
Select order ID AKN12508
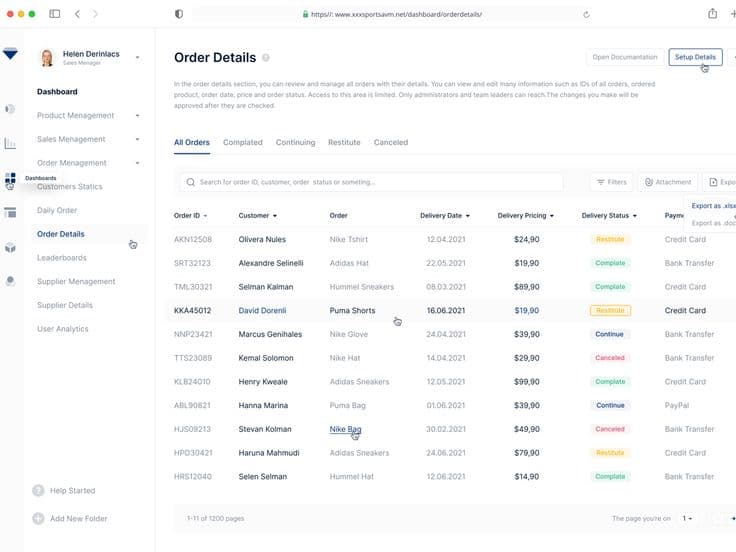tap(193, 239)
